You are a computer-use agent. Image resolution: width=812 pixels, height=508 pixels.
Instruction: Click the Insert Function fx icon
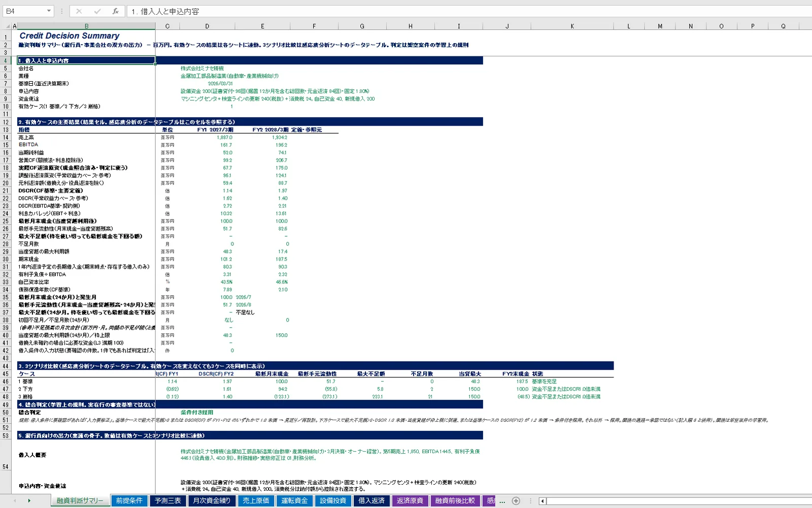[x=115, y=11]
